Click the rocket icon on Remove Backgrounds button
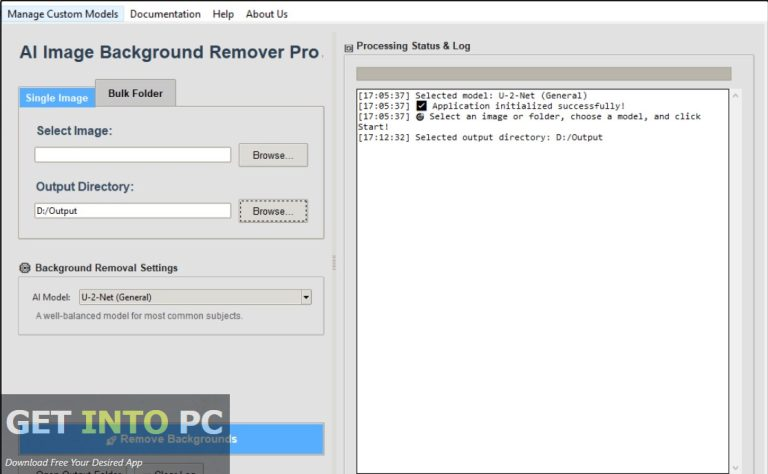The width and height of the screenshot is (768, 474). (x=111, y=440)
